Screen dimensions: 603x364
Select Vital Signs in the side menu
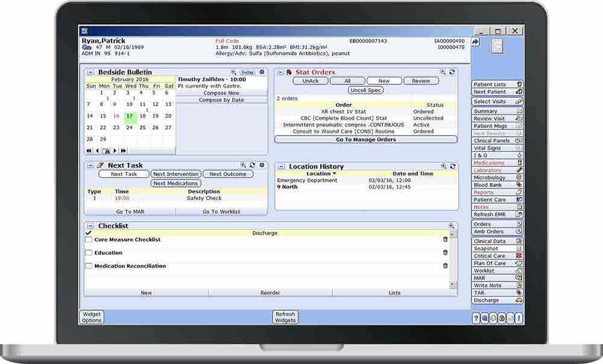pos(487,148)
